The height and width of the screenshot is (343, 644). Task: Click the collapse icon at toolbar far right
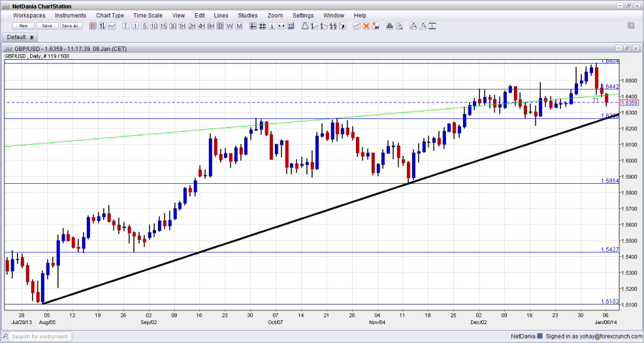631,25
